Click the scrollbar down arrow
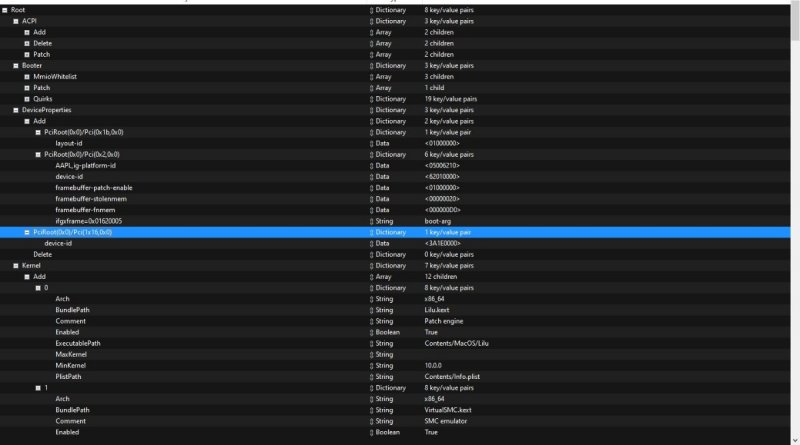 pos(795,440)
